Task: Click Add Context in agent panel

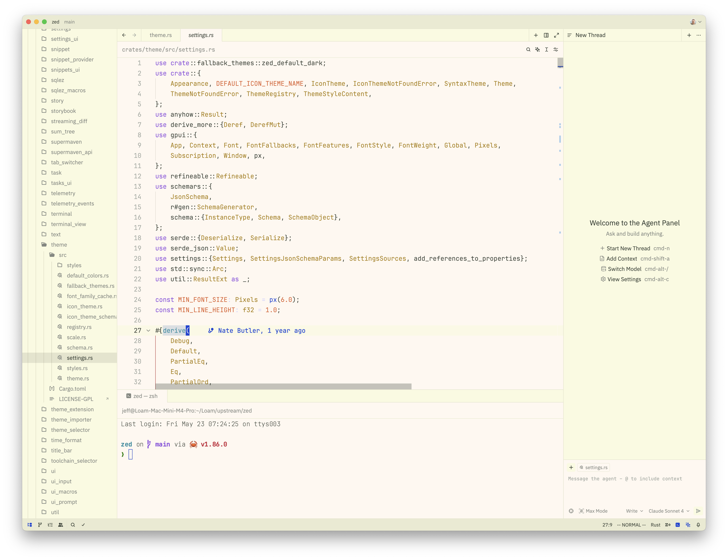Action: pos(635,258)
